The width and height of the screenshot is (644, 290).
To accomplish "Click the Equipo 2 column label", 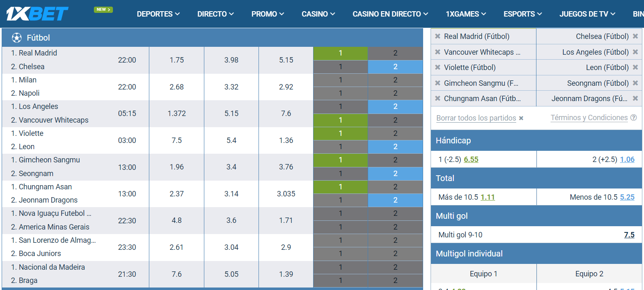I will [589, 274].
